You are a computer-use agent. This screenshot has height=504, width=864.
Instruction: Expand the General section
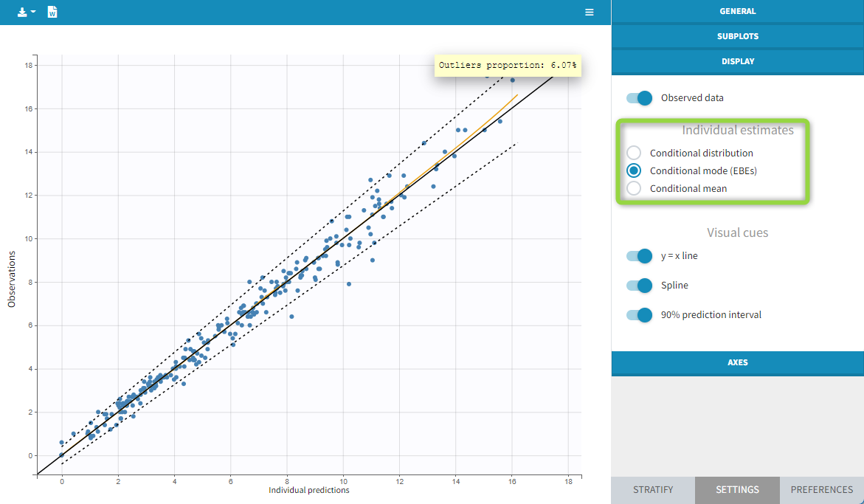point(737,12)
